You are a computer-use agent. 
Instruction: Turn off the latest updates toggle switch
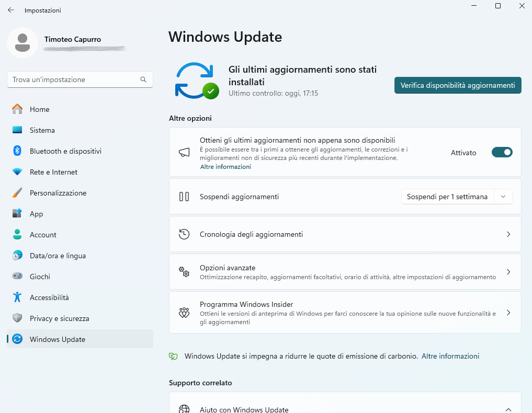[x=502, y=153]
